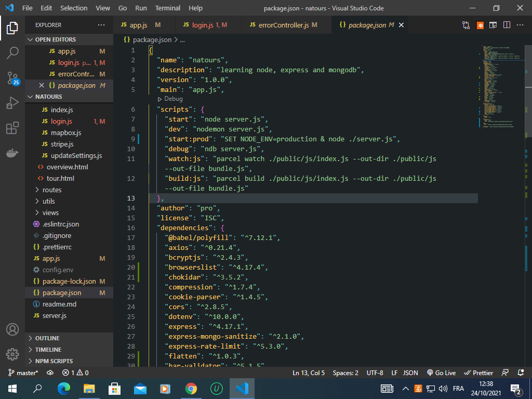532x399 pixels.
Task: Click line number 20 in the gutter
Action: click(x=131, y=268)
